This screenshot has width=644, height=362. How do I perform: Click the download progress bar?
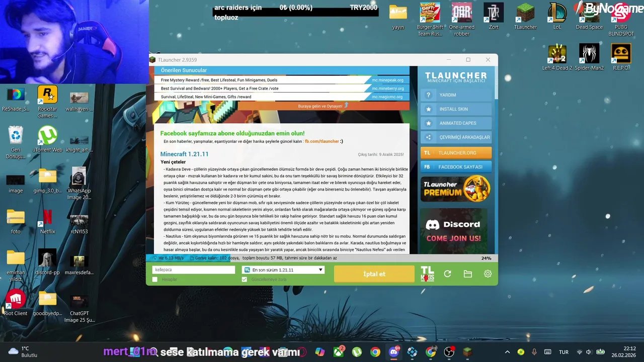(321, 258)
